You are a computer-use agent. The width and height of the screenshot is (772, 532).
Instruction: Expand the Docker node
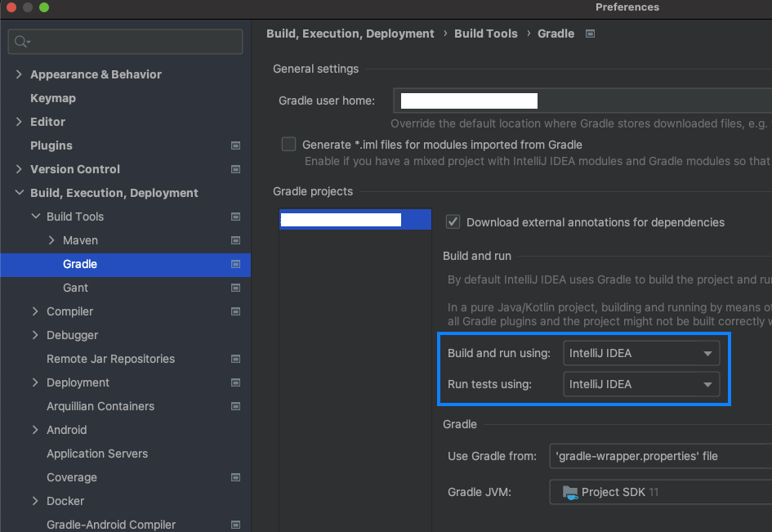coord(35,501)
